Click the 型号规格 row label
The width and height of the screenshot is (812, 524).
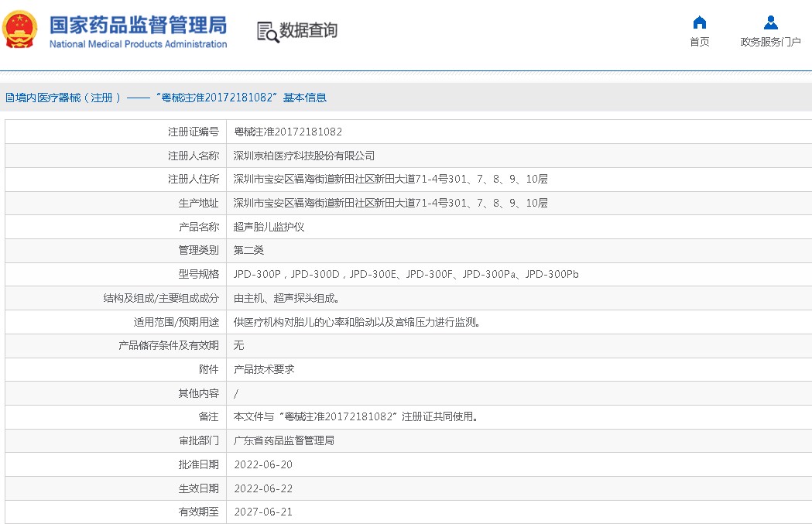(x=198, y=274)
